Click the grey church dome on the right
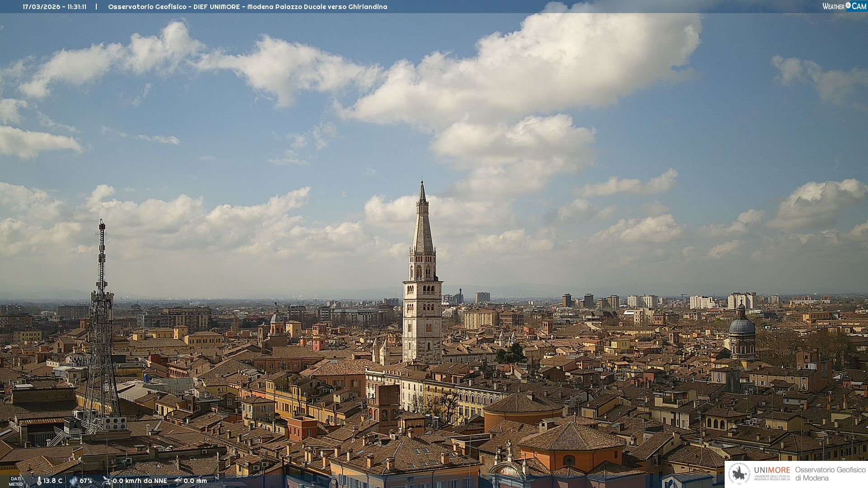 tap(742, 326)
